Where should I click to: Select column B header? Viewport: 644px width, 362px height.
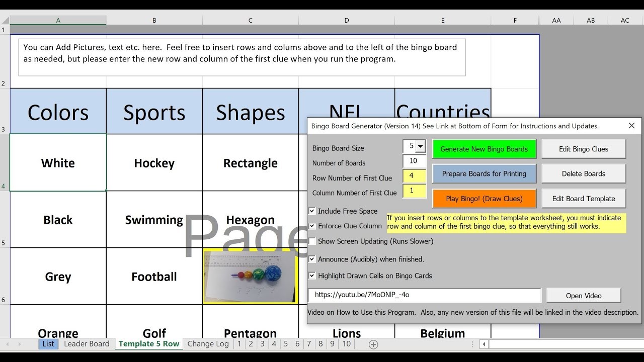pyautogui.click(x=154, y=21)
